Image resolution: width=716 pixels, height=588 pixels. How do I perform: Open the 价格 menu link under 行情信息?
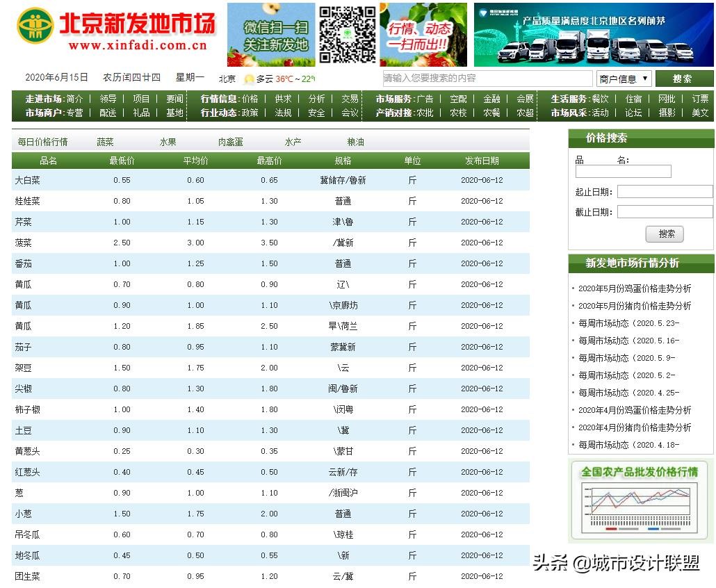(x=250, y=99)
